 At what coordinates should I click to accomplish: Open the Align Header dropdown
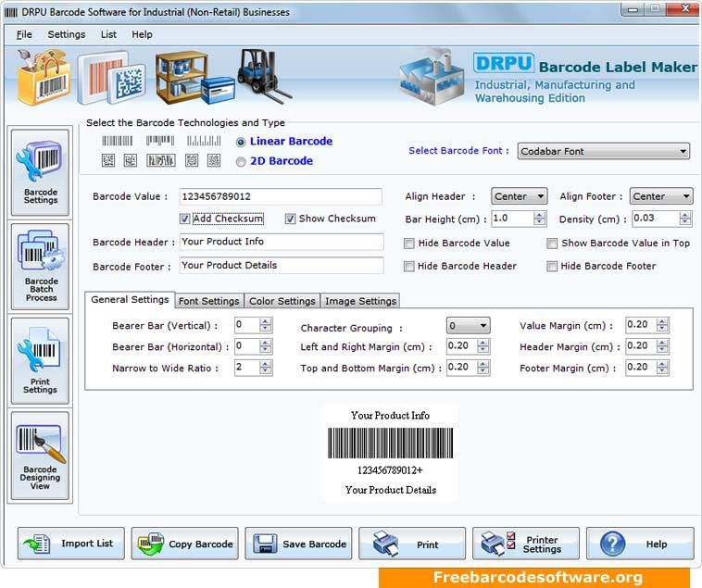[519, 196]
